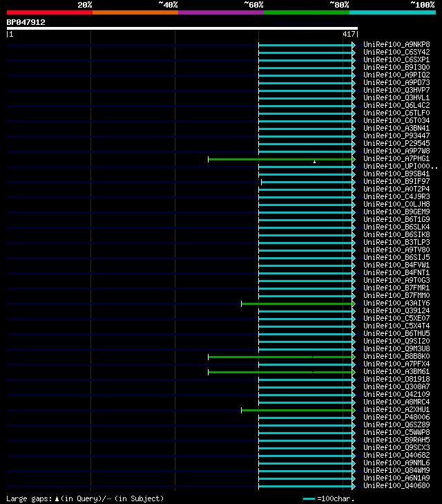Select the green B8B8K0 alignment bar

280,357
